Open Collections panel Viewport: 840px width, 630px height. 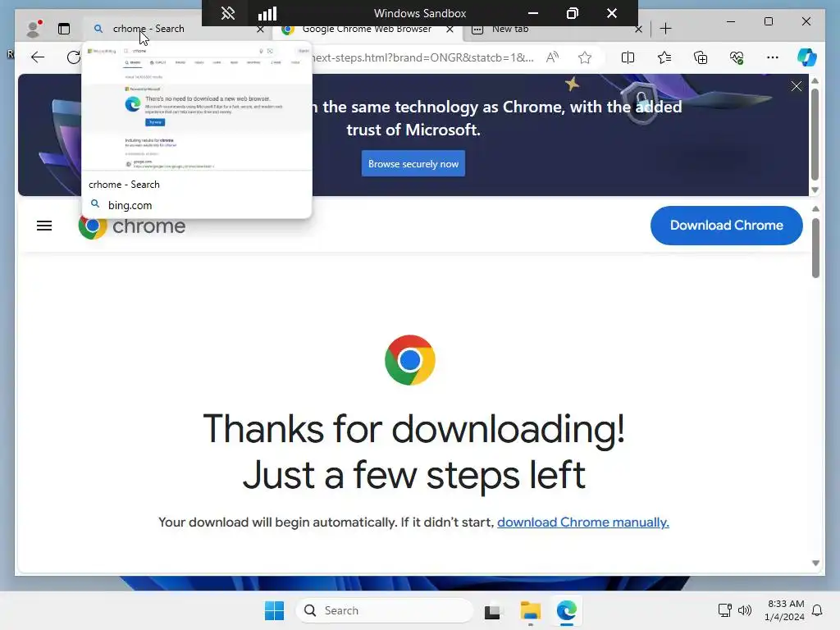[701, 57]
